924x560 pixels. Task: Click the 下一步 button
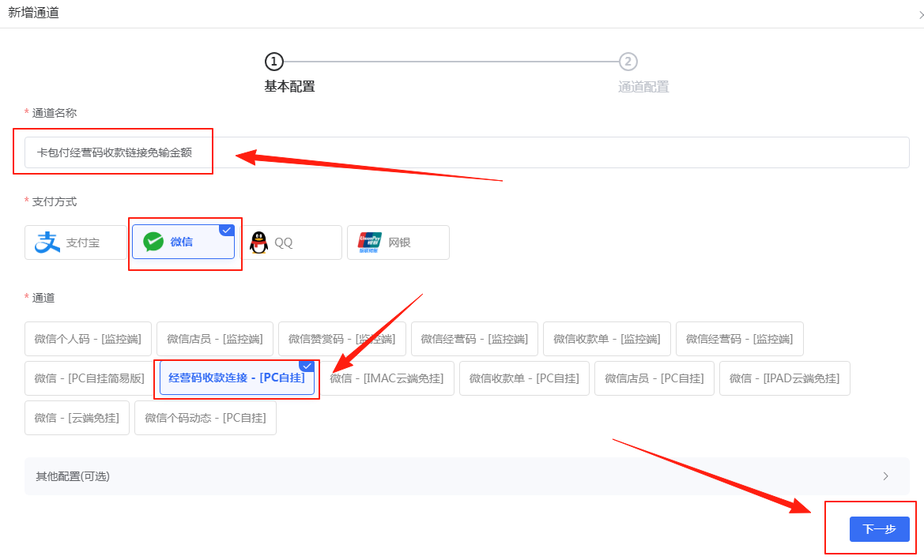click(x=879, y=528)
